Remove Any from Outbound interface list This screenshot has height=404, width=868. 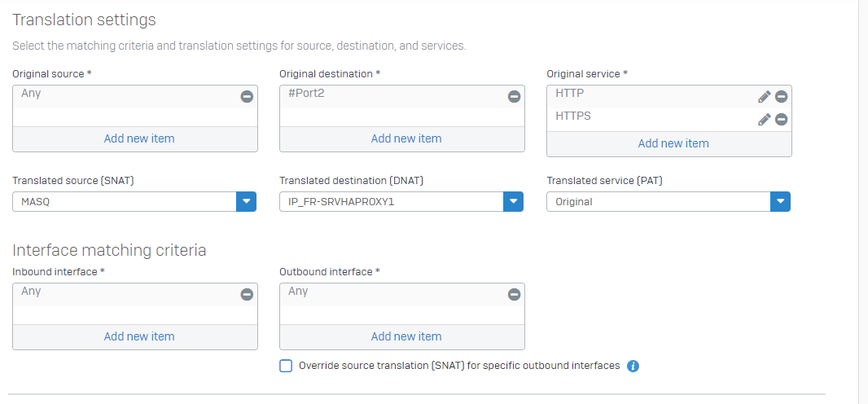[515, 294]
